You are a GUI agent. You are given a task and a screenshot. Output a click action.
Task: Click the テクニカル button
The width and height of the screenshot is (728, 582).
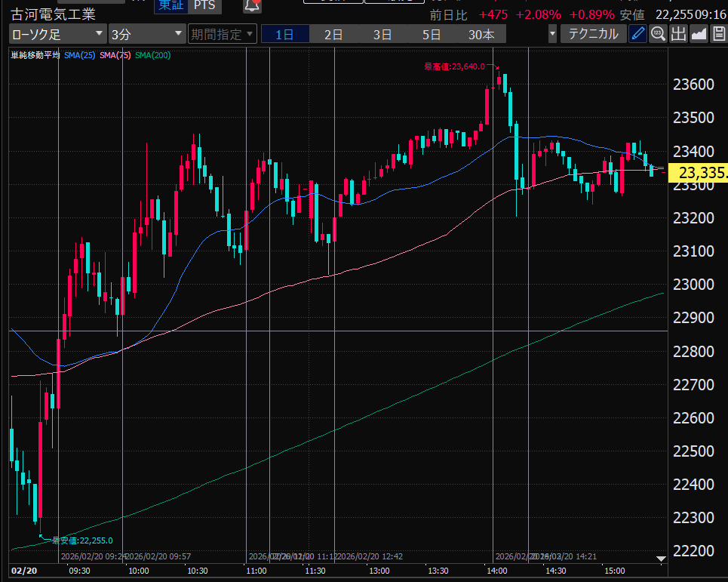point(593,34)
